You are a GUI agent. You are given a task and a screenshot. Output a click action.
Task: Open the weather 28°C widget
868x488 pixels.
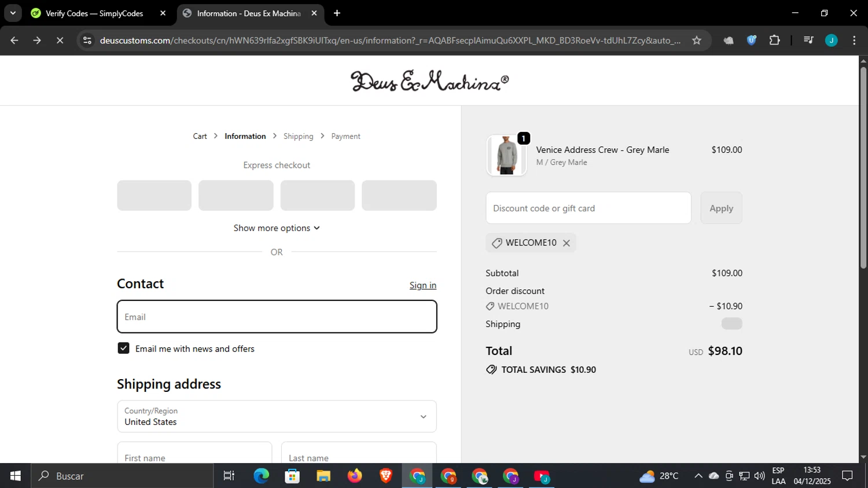(x=659, y=476)
